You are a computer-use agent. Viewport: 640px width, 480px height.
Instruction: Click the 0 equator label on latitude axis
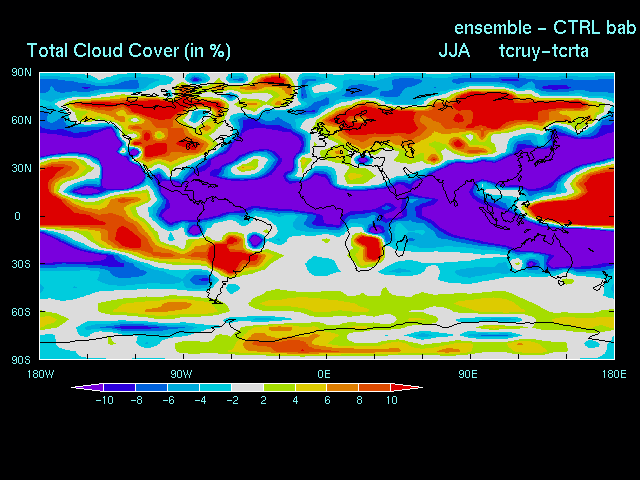[17, 216]
